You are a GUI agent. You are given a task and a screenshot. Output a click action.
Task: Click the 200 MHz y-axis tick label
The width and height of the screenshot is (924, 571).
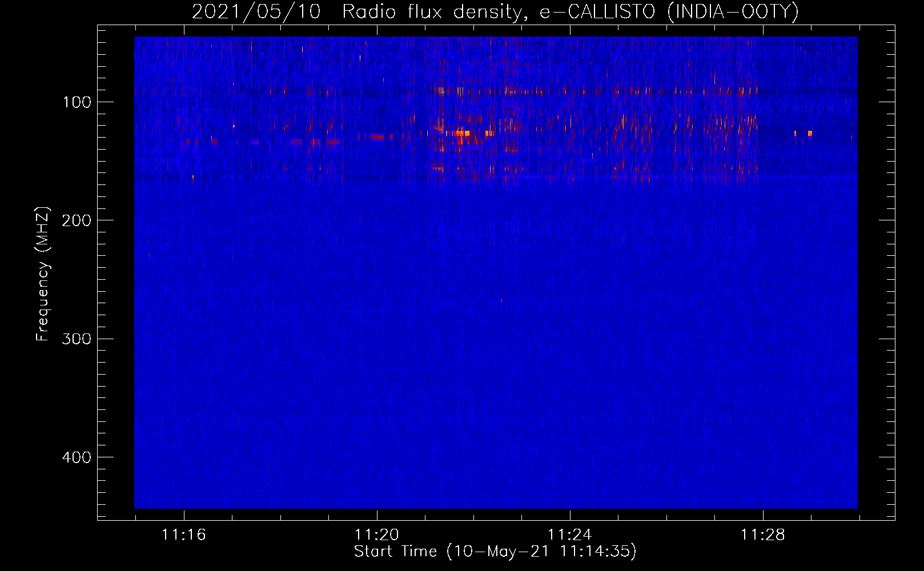pyautogui.click(x=77, y=220)
